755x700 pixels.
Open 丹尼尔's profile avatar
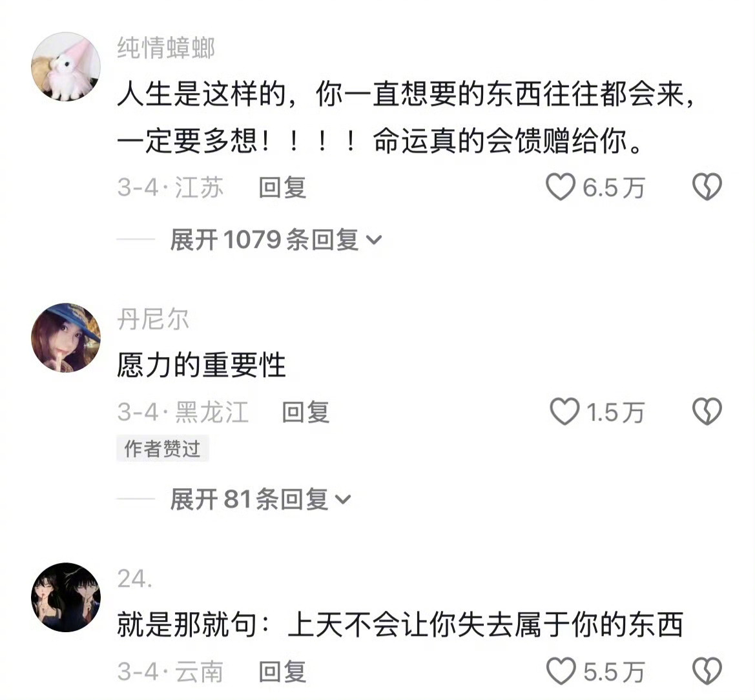(66, 338)
